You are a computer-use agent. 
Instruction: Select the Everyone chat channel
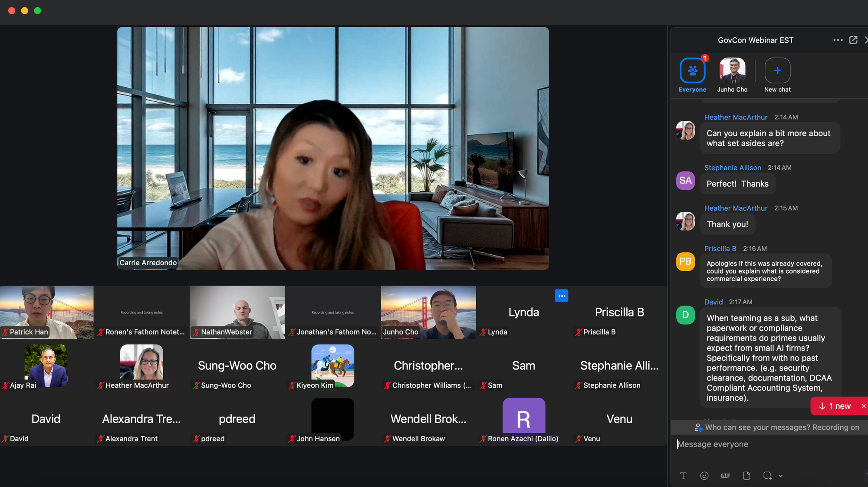pos(692,70)
